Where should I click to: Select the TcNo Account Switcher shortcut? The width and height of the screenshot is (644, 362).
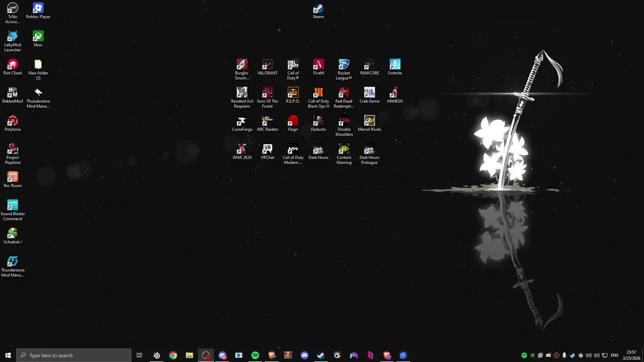coord(13,14)
